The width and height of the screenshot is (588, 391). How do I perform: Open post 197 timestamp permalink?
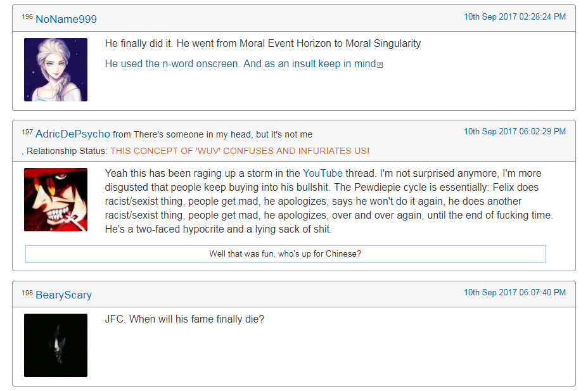coord(514,132)
